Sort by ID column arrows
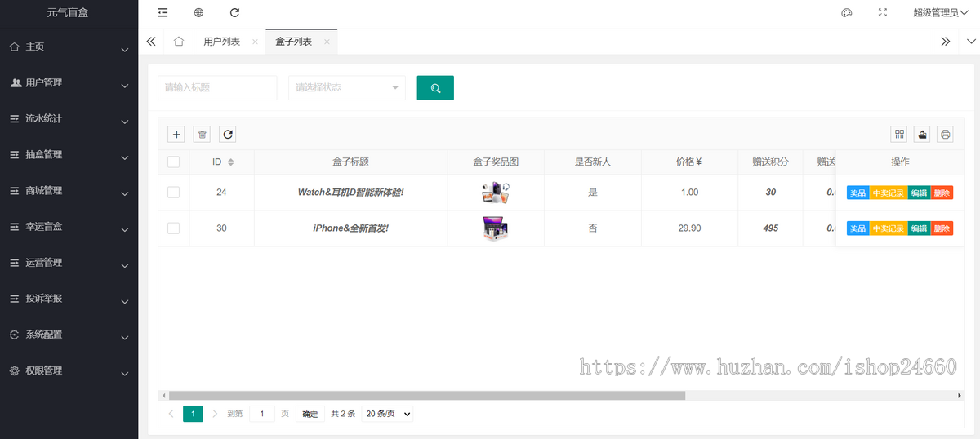The width and height of the screenshot is (980, 439). click(231, 162)
